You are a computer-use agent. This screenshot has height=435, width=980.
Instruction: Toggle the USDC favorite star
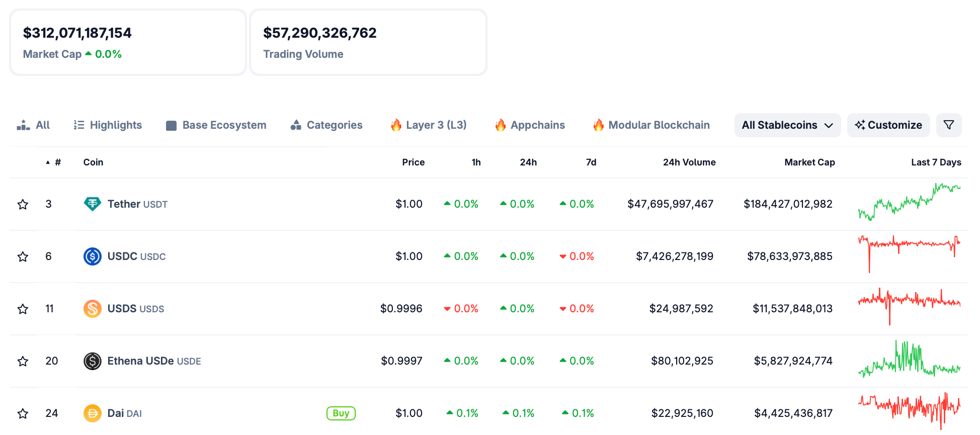(23, 256)
